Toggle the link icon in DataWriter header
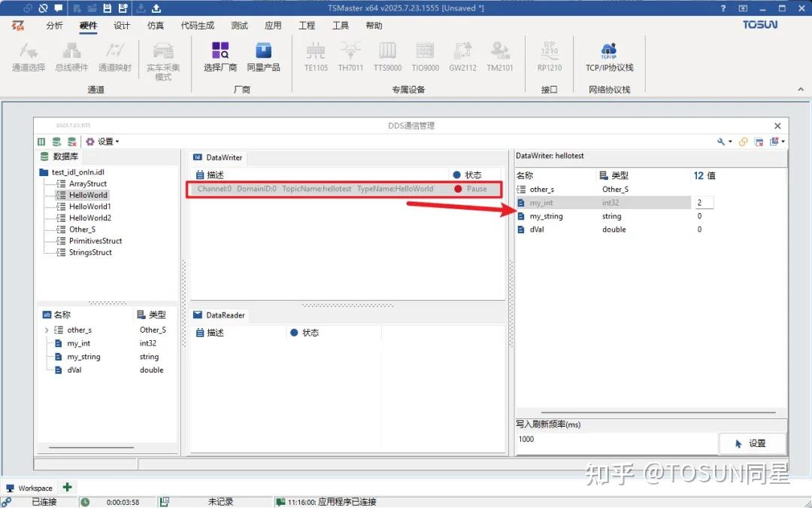Screen dimensions: 812x508 pos(743,141)
